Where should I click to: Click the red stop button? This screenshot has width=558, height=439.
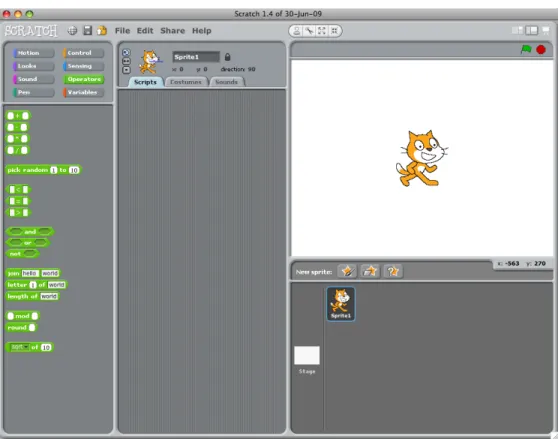pyautogui.click(x=541, y=49)
